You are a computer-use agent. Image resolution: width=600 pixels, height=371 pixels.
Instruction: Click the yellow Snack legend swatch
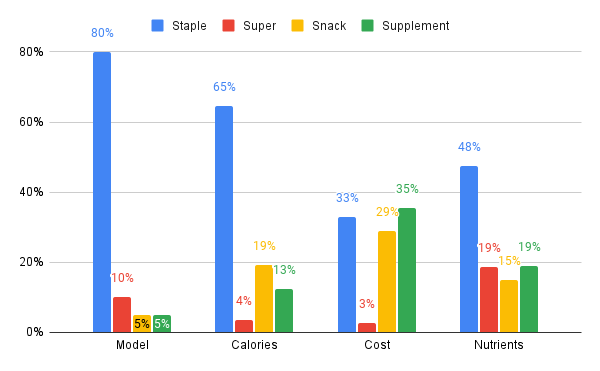[x=297, y=26]
